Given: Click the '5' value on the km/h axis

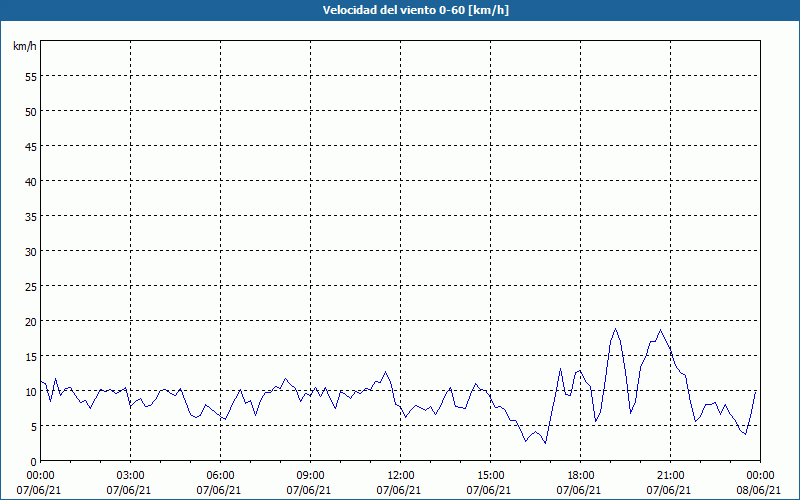Looking at the screenshot, I should [34, 427].
